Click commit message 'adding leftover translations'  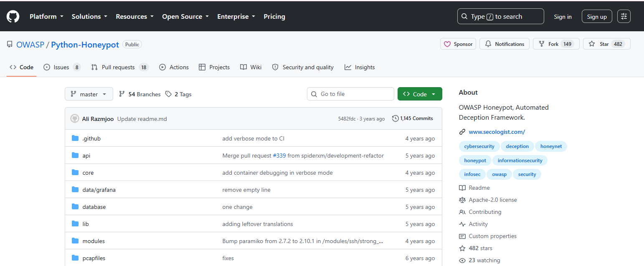(x=258, y=224)
